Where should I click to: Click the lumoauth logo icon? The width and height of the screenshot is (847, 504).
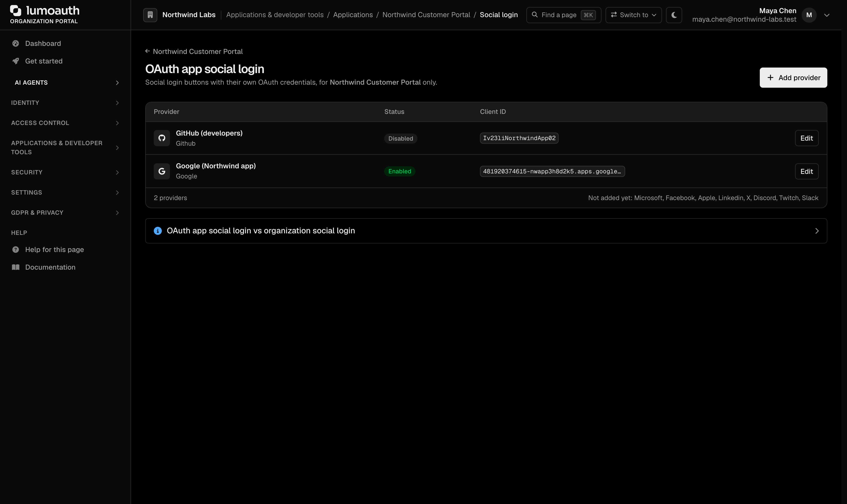[x=16, y=11]
